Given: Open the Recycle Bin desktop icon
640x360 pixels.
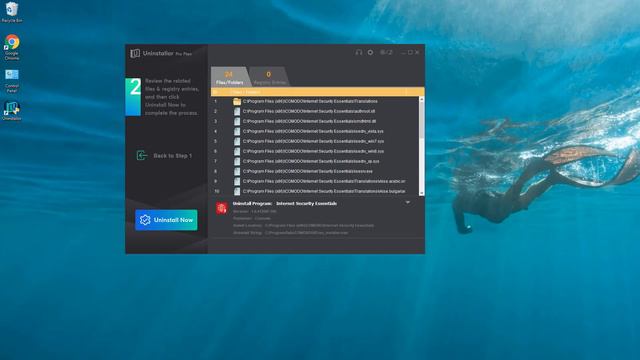Looking at the screenshot, I should tap(11, 12).
